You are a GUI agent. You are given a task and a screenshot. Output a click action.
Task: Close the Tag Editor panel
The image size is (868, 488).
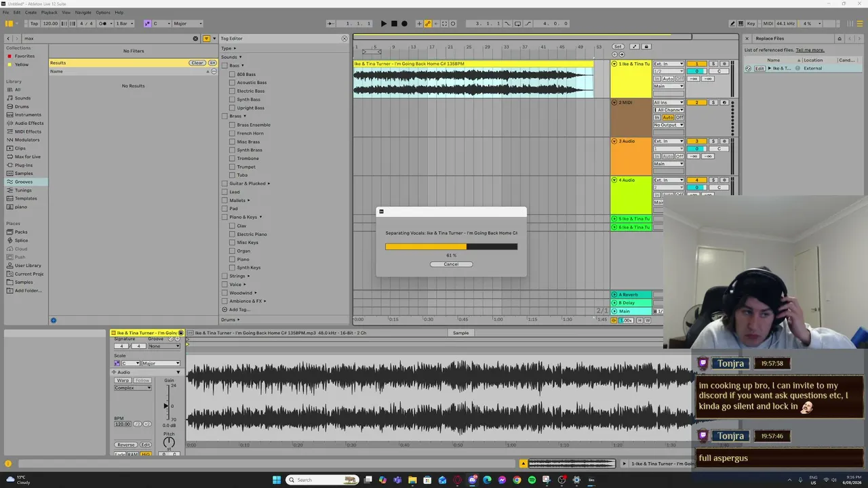pyautogui.click(x=344, y=39)
